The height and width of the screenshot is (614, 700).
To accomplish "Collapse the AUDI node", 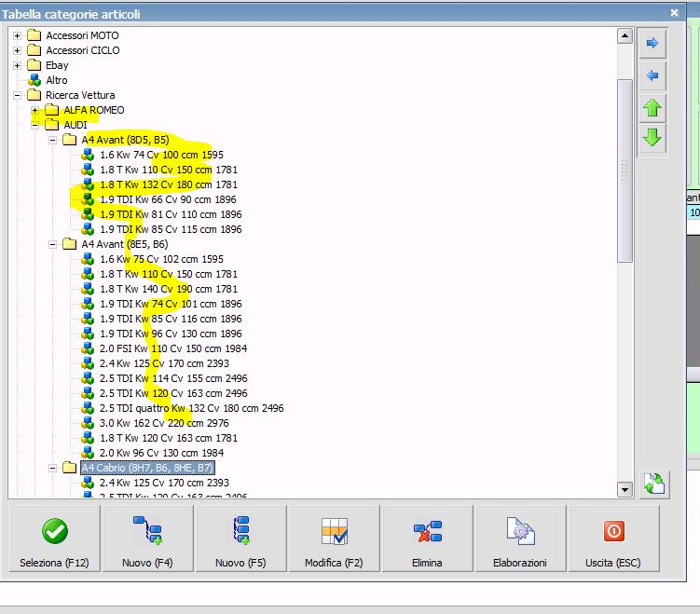I will (34, 126).
